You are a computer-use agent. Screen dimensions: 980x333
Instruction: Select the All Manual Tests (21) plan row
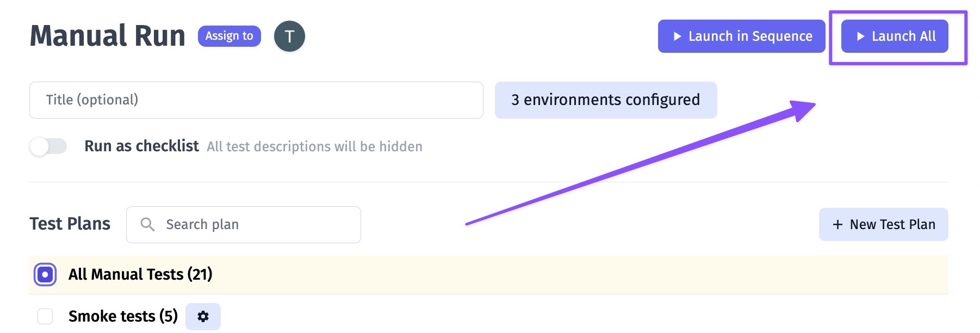click(488, 274)
